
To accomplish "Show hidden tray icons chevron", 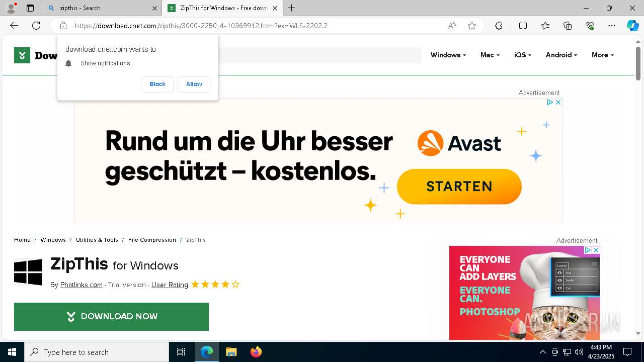I will tap(542, 352).
